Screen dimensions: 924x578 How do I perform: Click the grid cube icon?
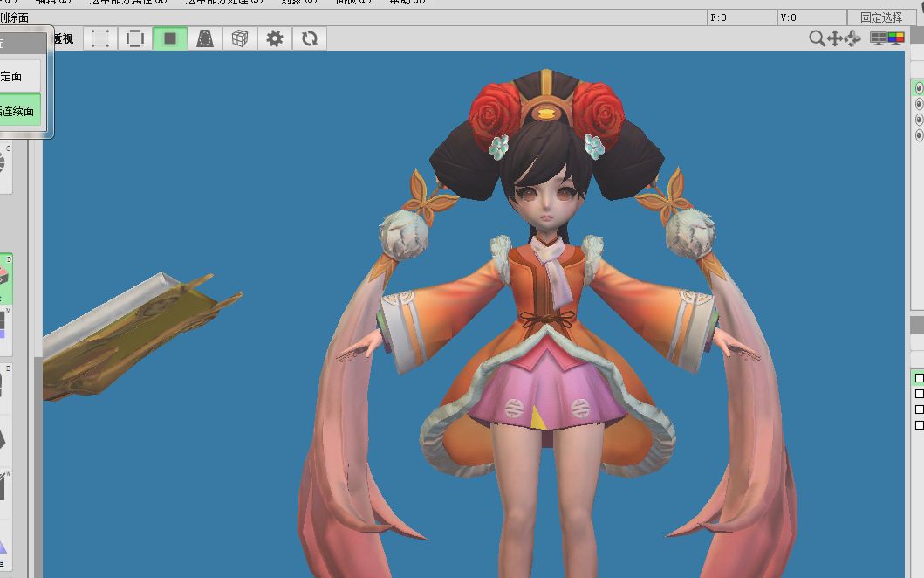(x=239, y=39)
